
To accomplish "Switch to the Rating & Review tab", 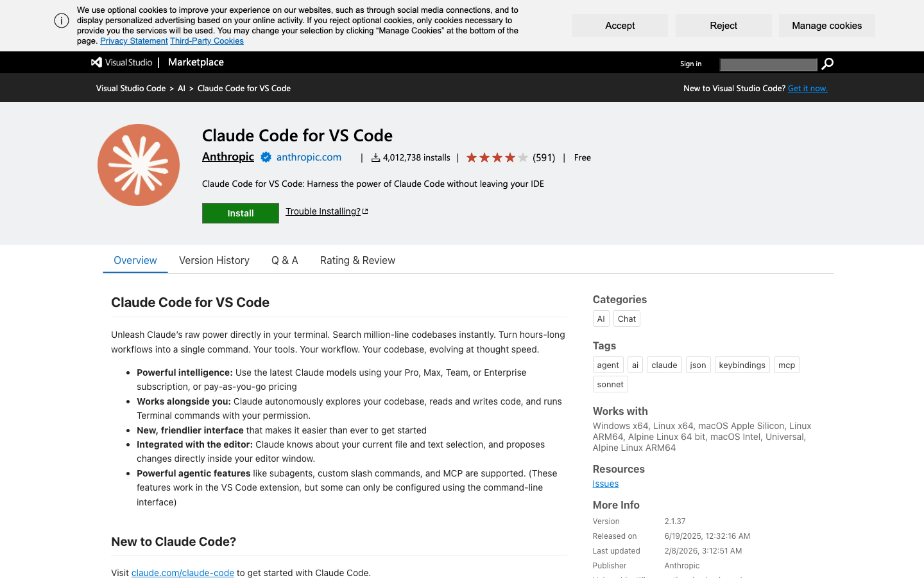I will (357, 260).
